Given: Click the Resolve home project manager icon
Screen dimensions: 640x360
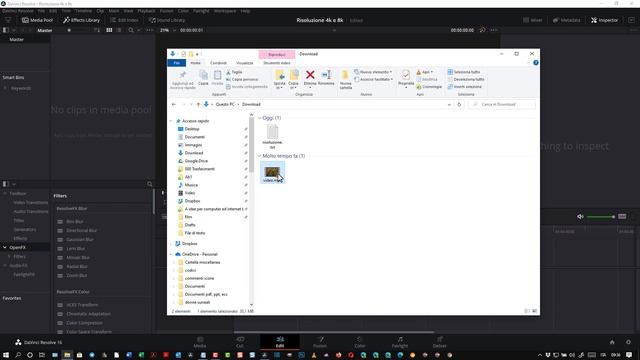Looking at the screenshot, I should tap(612, 342).
